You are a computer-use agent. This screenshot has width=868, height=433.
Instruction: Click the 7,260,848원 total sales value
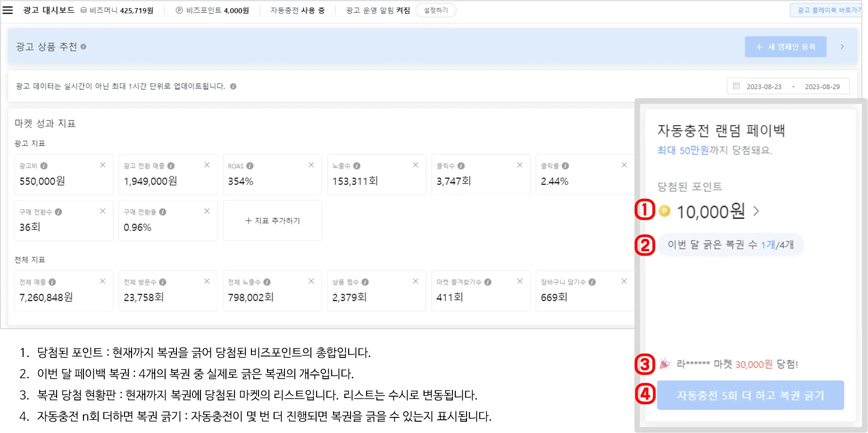46,297
